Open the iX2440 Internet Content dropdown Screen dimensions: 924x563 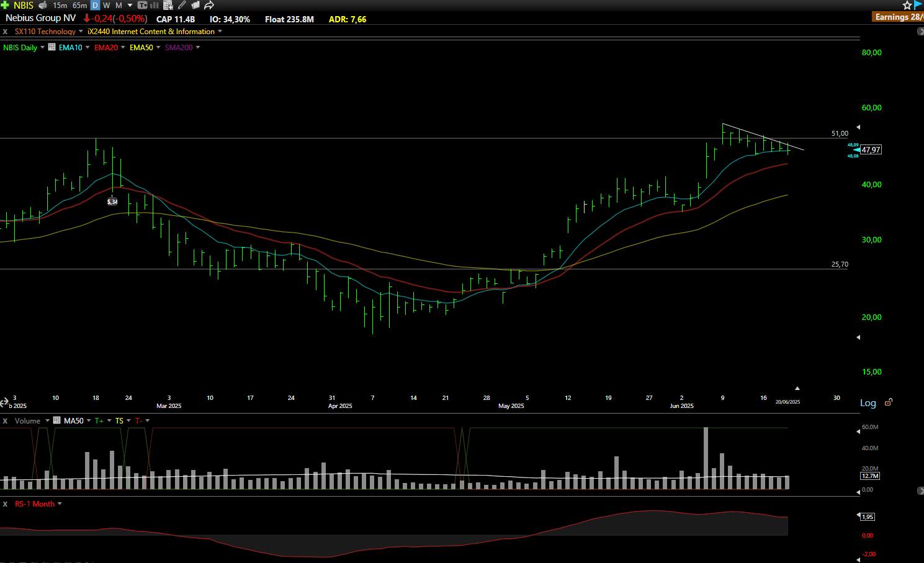pos(220,32)
